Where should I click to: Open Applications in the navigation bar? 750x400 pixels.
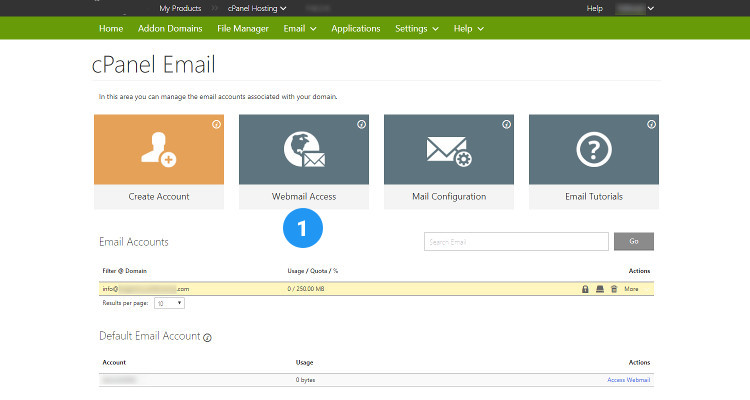click(x=356, y=29)
